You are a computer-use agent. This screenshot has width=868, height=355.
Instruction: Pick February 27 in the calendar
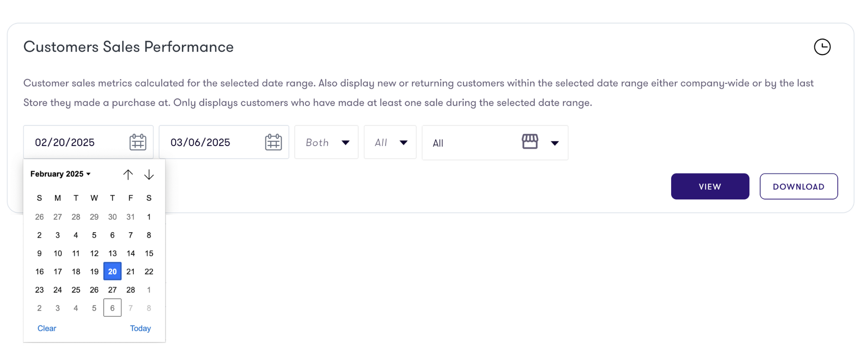click(x=112, y=290)
